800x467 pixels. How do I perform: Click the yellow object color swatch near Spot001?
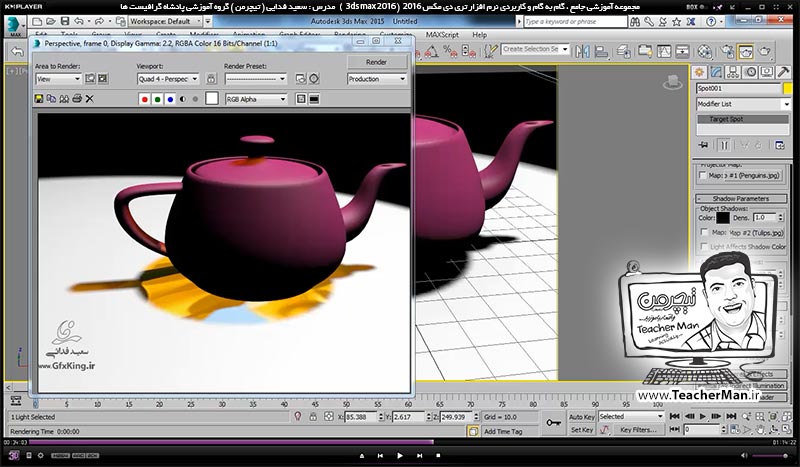pos(788,88)
